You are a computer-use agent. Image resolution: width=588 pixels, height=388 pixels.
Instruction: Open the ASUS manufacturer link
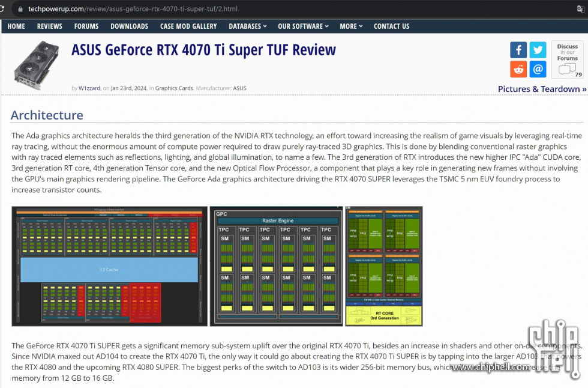(239, 88)
